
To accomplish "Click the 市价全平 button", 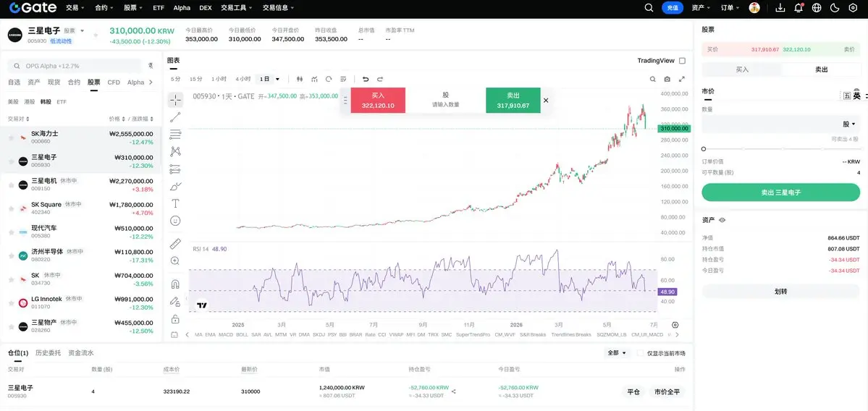I will click(666, 391).
